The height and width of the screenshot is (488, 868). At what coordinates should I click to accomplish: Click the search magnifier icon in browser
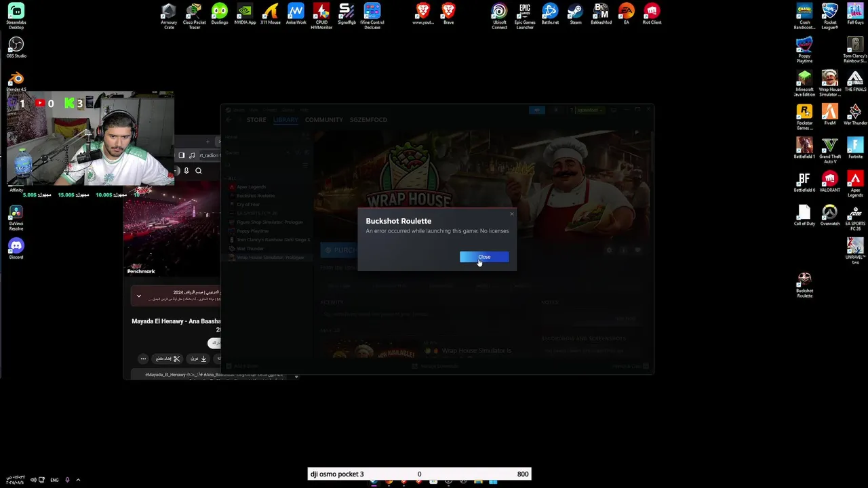pyautogui.click(x=199, y=171)
